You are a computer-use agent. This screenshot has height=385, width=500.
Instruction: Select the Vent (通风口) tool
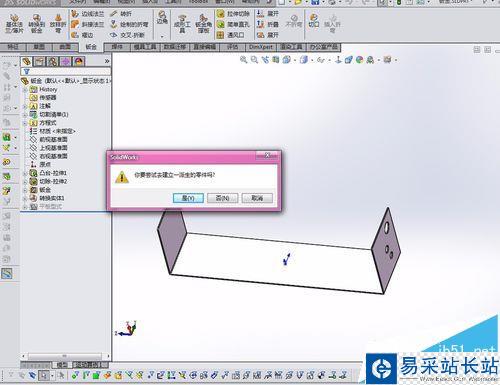(231, 35)
